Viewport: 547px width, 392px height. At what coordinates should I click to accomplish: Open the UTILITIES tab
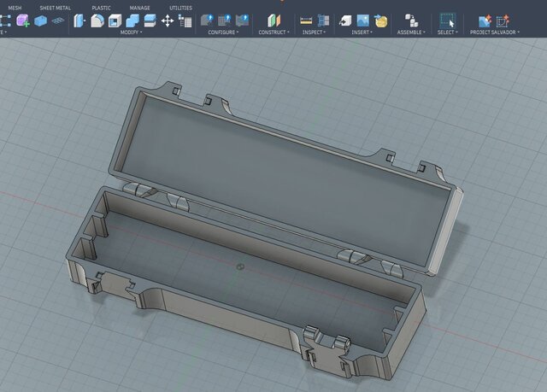click(180, 8)
